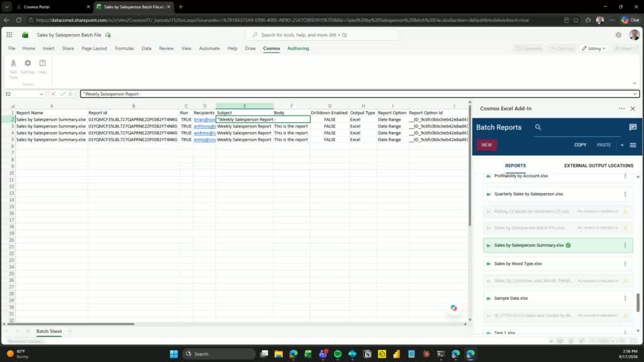Search batch reports with magnifier icon
Viewport: 644px width, 362px height.
point(538,127)
